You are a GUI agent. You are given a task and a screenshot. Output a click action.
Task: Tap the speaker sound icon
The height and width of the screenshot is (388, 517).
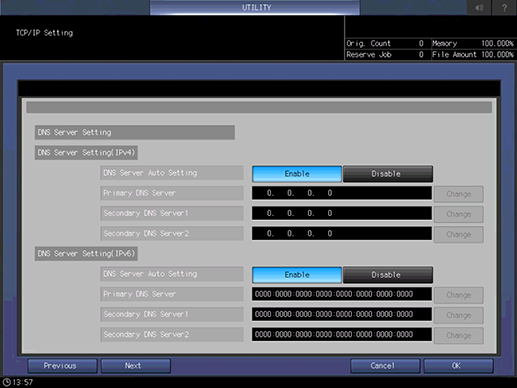tap(479, 7)
